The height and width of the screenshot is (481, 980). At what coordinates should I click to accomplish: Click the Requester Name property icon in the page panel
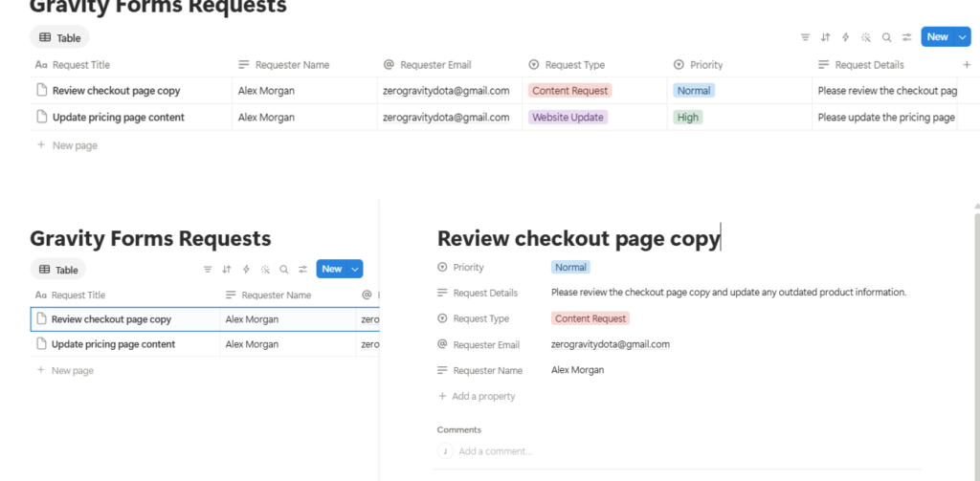tap(442, 370)
